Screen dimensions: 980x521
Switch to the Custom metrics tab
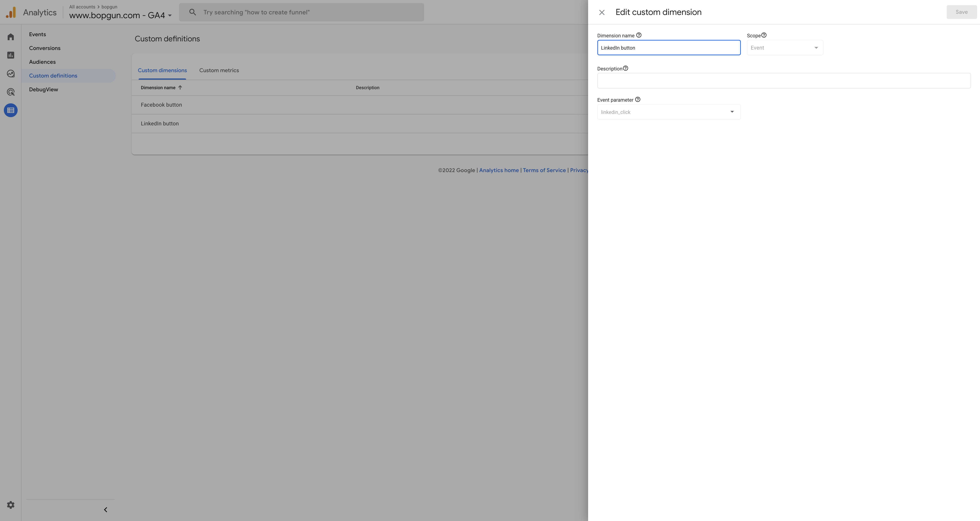219,70
